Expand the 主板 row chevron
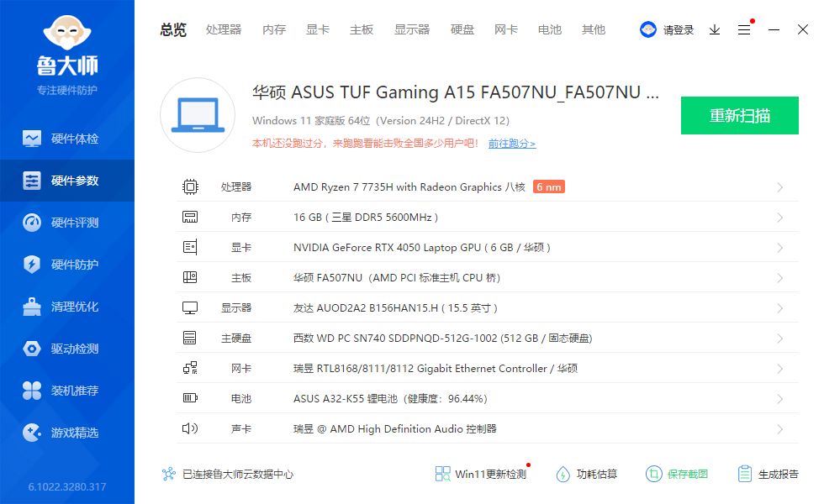 (x=780, y=278)
